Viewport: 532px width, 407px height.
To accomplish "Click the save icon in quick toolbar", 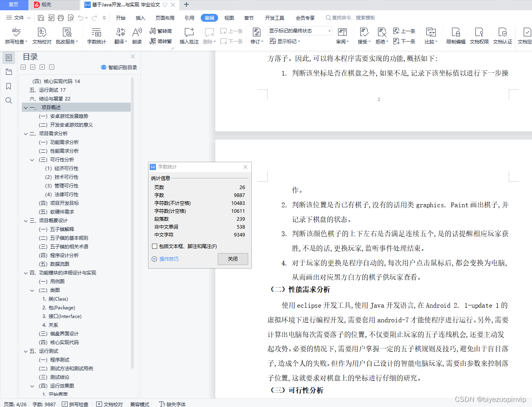I will (x=41, y=18).
